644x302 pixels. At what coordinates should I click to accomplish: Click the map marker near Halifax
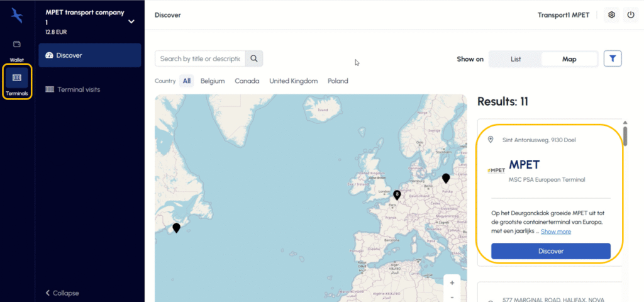(176, 228)
